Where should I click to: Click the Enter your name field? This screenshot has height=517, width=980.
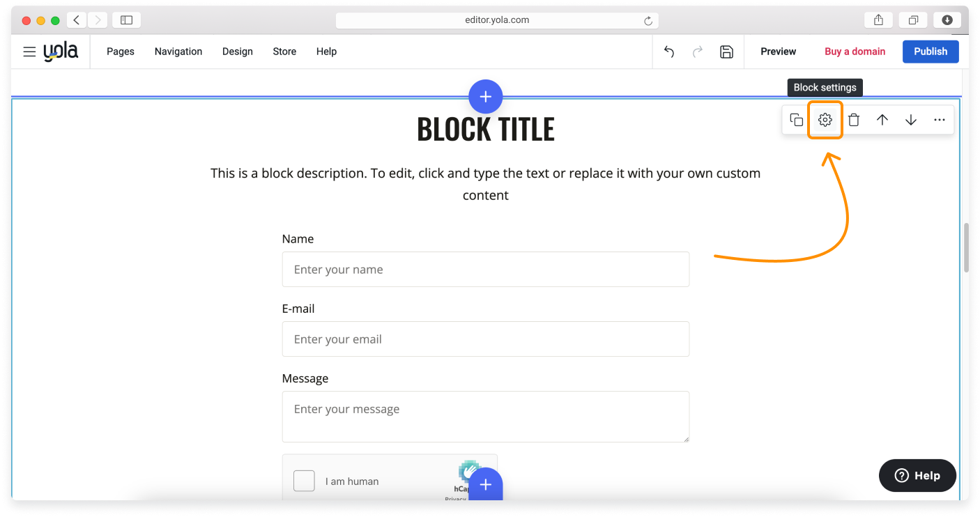[486, 269]
